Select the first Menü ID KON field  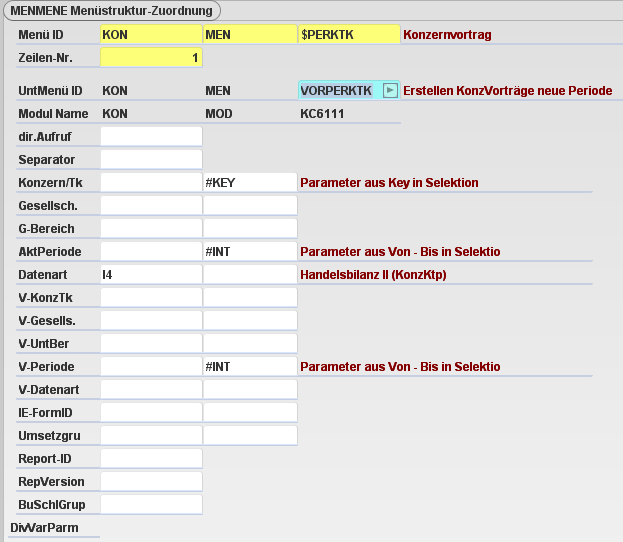point(151,35)
